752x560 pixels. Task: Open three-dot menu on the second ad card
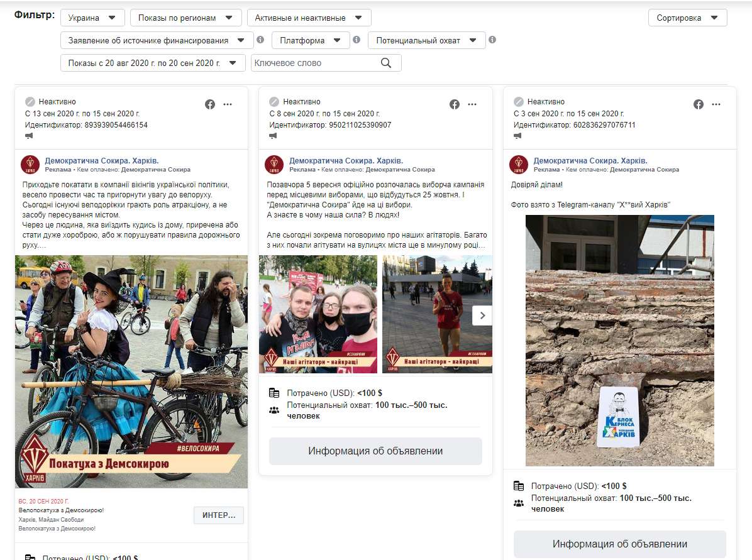(x=472, y=104)
